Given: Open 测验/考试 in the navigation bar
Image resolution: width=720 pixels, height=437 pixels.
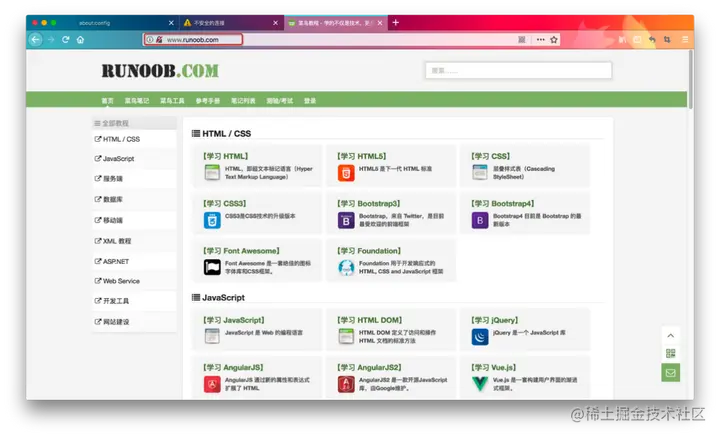Looking at the screenshot, I should coord(280,101).
